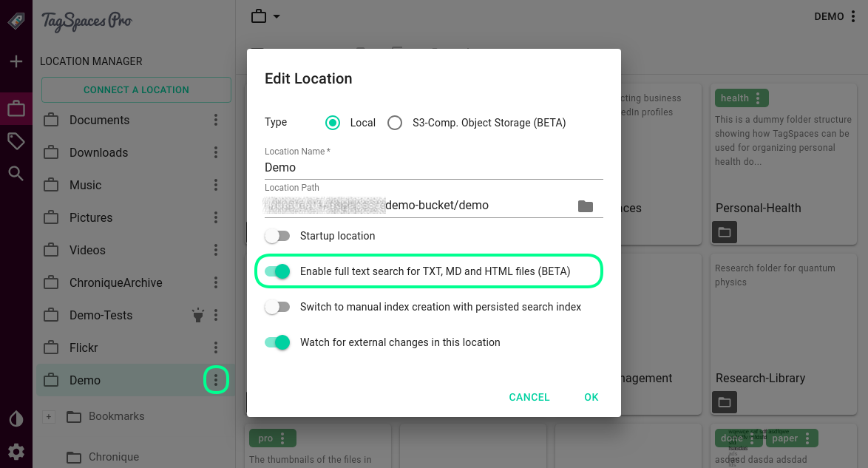The width and height of the screenshot is (868, 468).
Task: Open Research-Library folder icon button
Action: pyautogui.click(x=724, y=402)
